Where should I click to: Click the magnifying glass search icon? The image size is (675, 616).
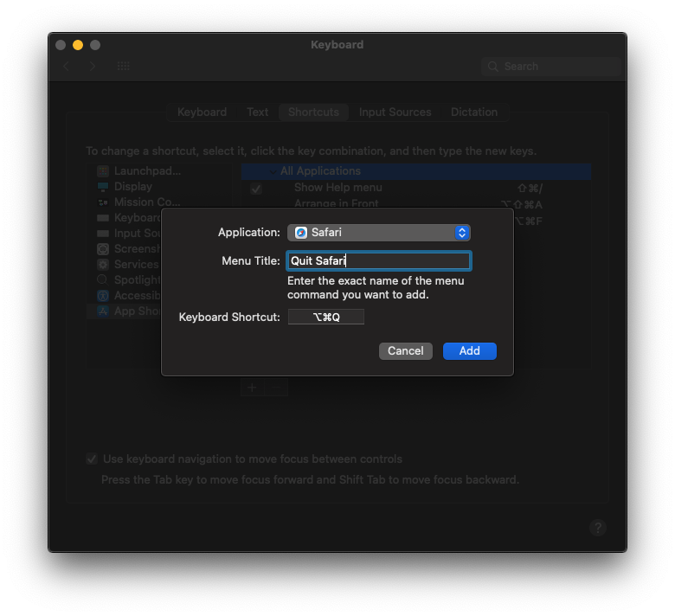(x=493, y=67)
